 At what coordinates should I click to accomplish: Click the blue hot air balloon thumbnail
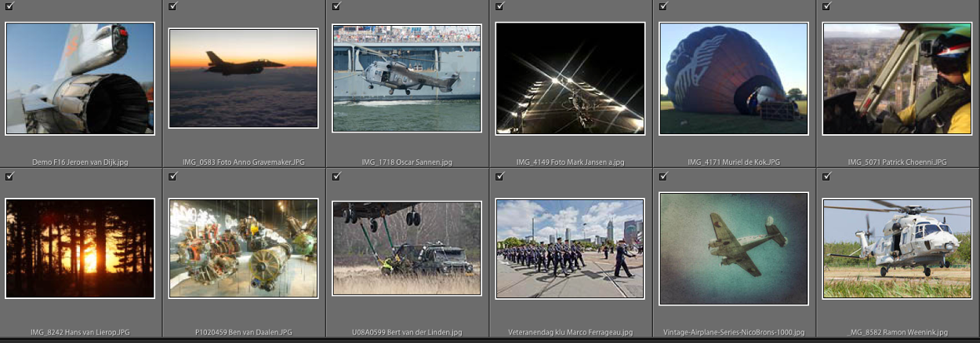(x=734, y=78)
